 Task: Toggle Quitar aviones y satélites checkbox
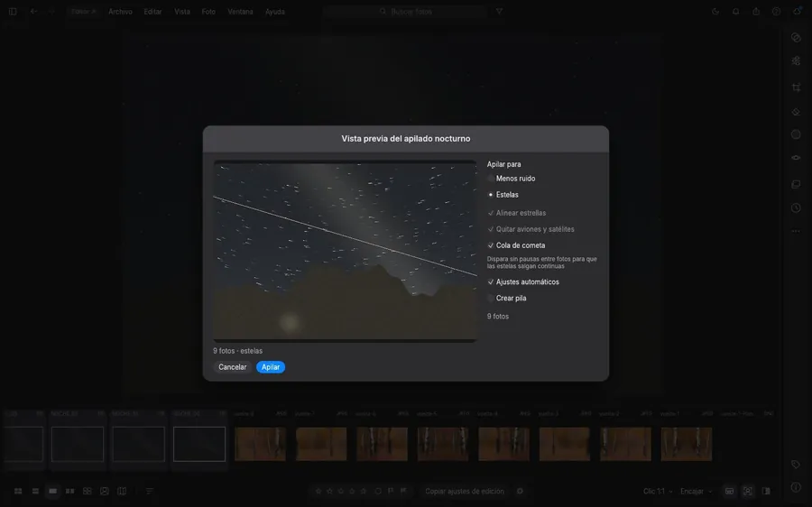tap(531, 229)
